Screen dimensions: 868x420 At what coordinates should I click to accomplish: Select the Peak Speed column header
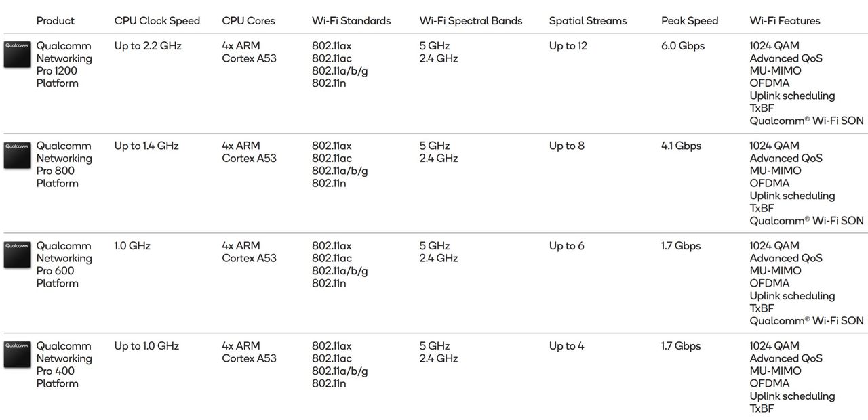[x=690, y=21]
